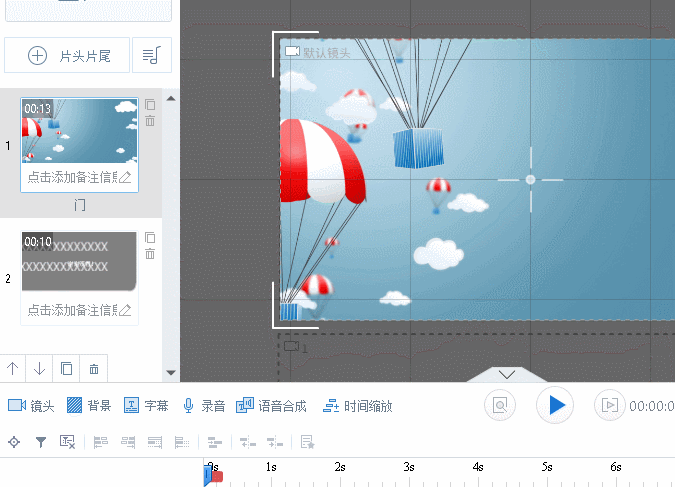Open the 时间缩放 time scaling option
The image size is (675, 487).
(x=358, y=406)
